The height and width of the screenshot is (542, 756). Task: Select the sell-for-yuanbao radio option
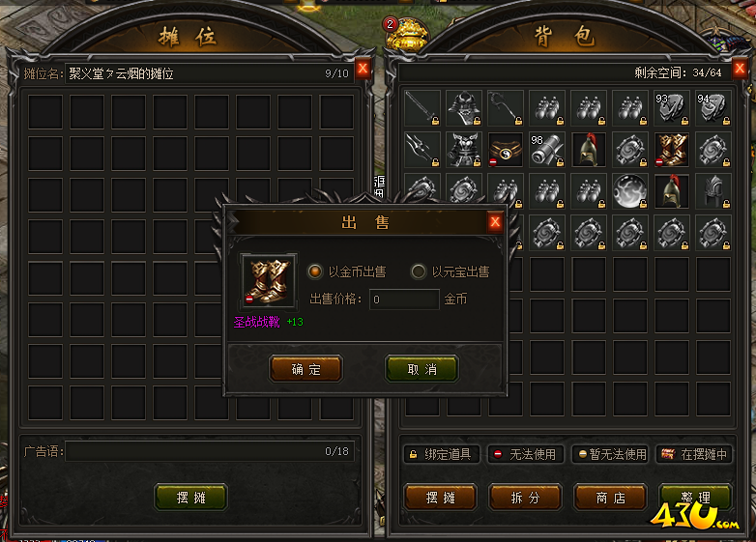click(x=418, y=271)
